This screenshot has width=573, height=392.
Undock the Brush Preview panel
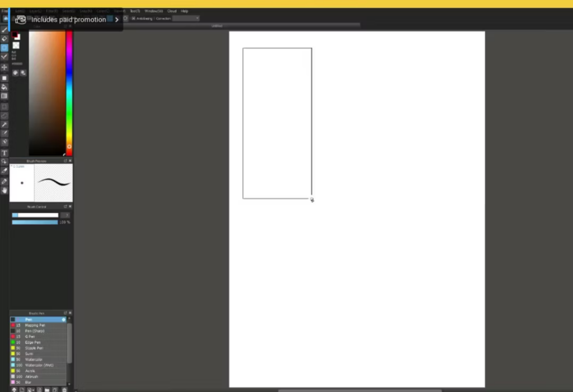[65, 160]
